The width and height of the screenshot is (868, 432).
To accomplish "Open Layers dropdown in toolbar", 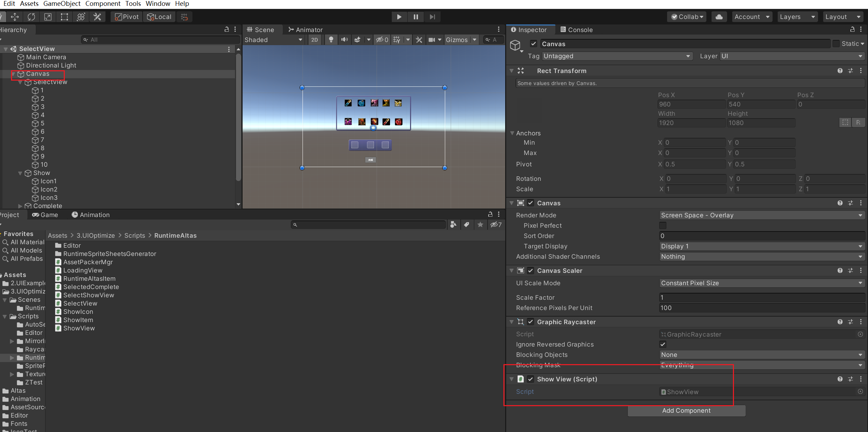I will coord(797,17).
